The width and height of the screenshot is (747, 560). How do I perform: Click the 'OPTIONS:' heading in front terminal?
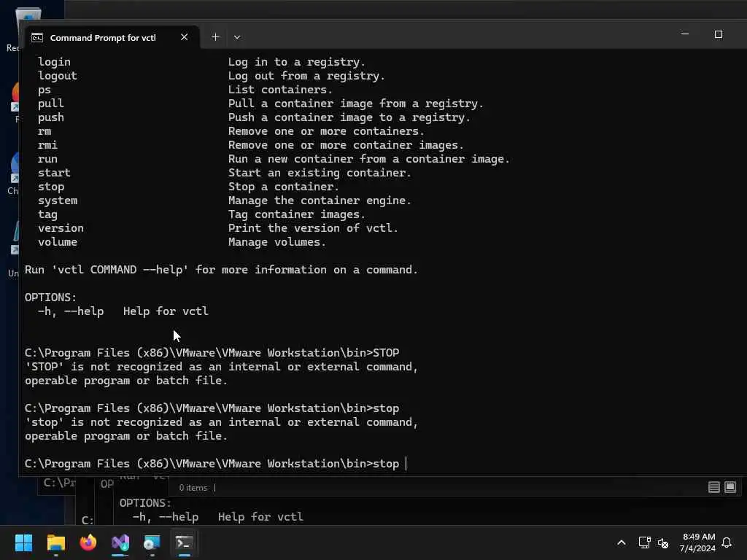click(x=50, y=297)
